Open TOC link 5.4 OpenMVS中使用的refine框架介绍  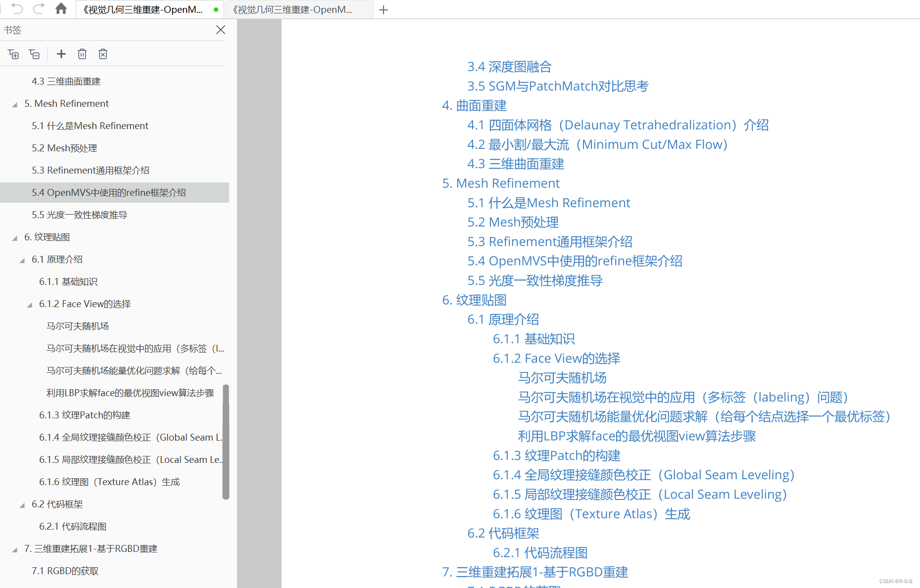(x=575, y=261)
